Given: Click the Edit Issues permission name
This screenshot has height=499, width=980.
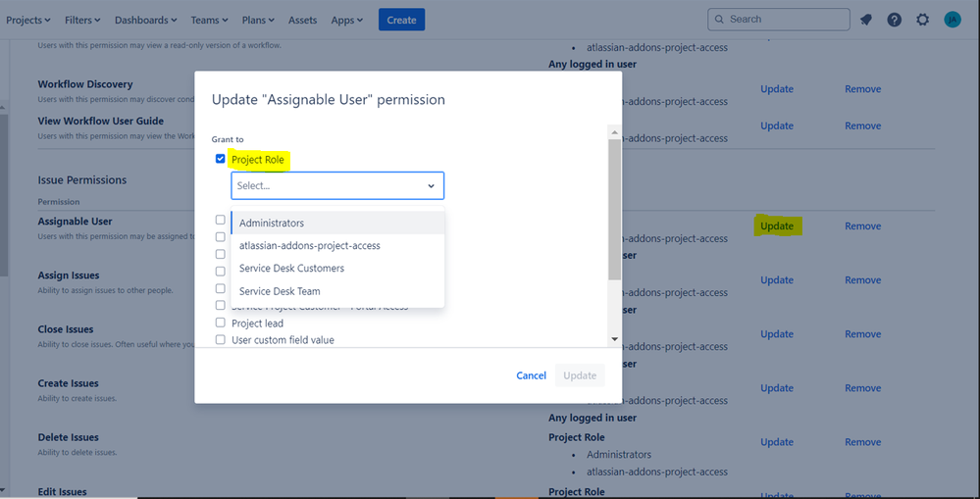Looking at the screenshot, I should [62, 491].
